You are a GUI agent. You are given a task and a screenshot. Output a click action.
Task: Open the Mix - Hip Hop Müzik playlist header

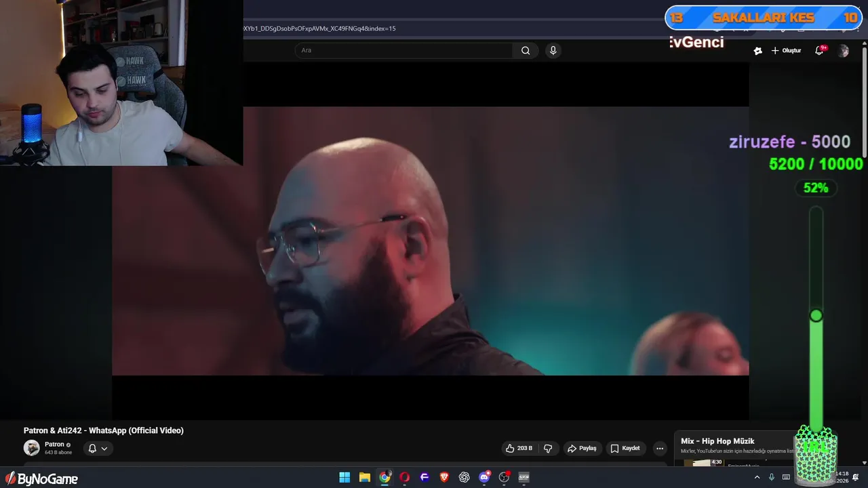pyautogui.click(x=717, y=441)
